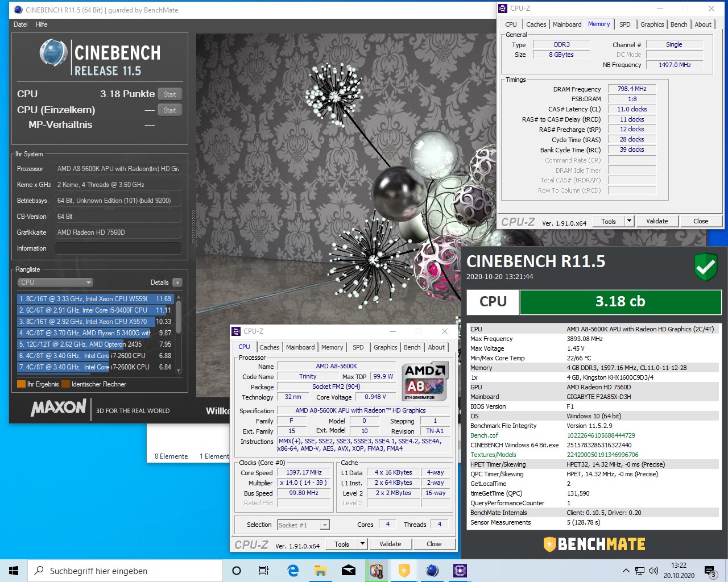The height and width of the screenshot is (582, 728).
Task: Switch to Caches tab in the Memory CPU-Z window
Action: (x=536, y=24)
